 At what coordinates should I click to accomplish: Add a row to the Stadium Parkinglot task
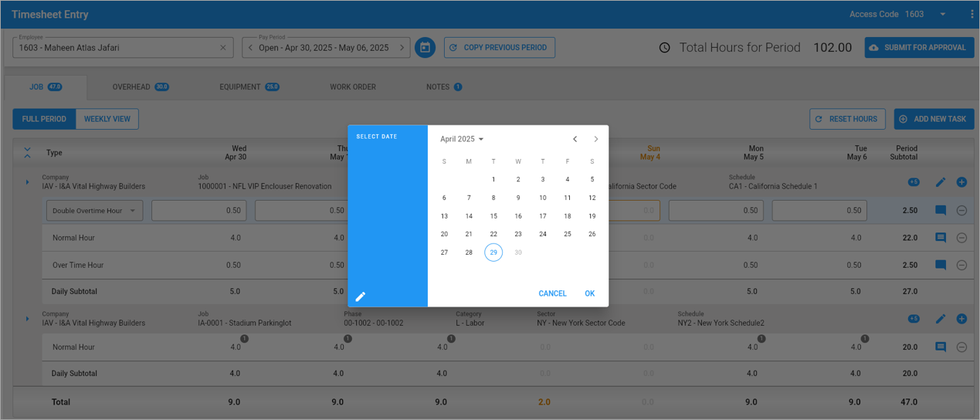961,319
